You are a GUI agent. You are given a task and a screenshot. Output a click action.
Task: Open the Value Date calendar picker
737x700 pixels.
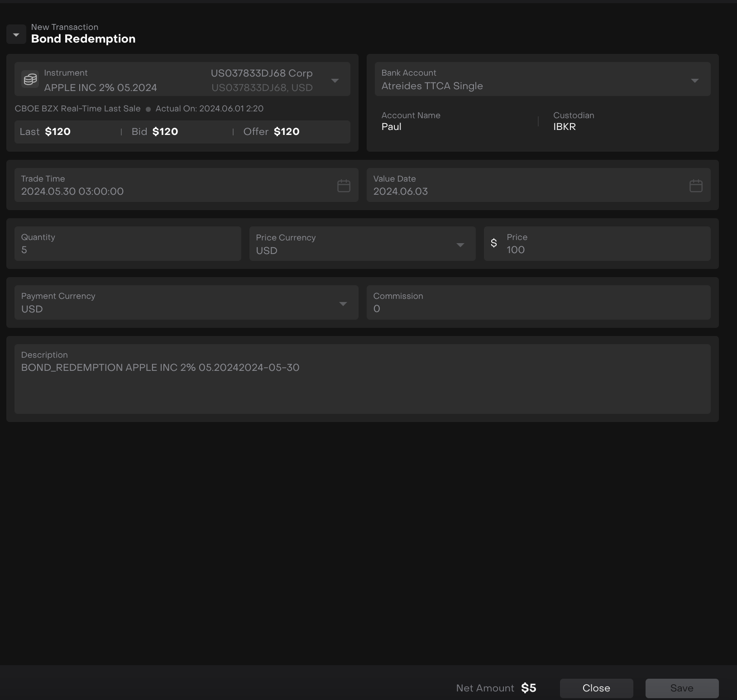tap(695, 186)
